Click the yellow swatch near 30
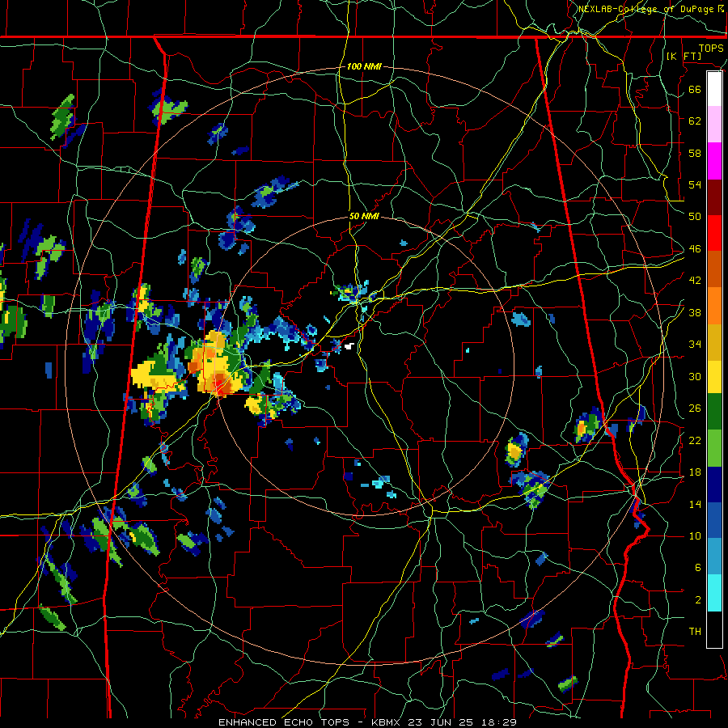 click(714, 376)
